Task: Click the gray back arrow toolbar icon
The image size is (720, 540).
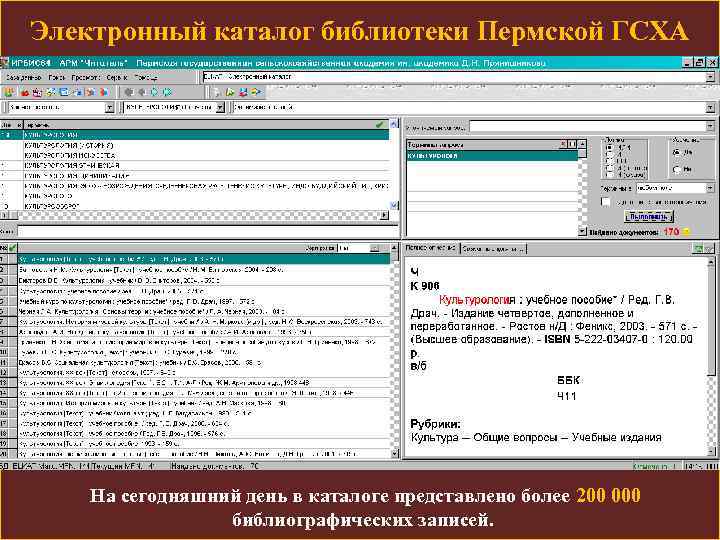Action: click(141, 92)
